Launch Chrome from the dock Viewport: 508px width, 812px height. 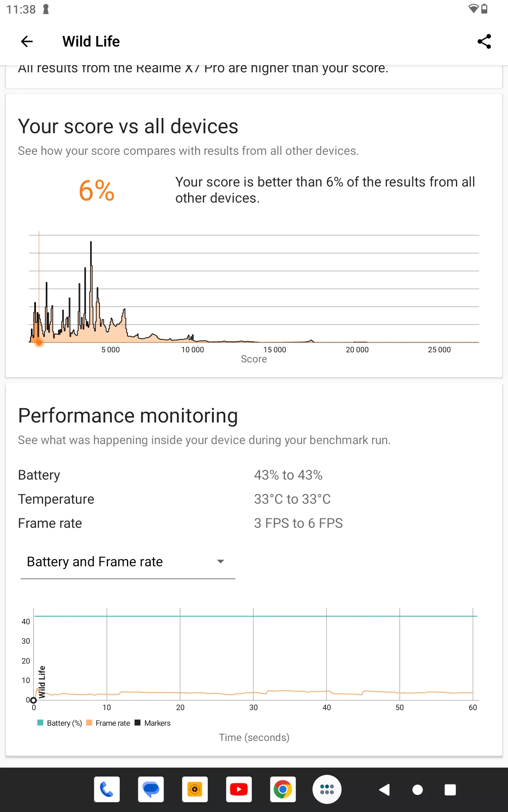[x=283, y=789]
